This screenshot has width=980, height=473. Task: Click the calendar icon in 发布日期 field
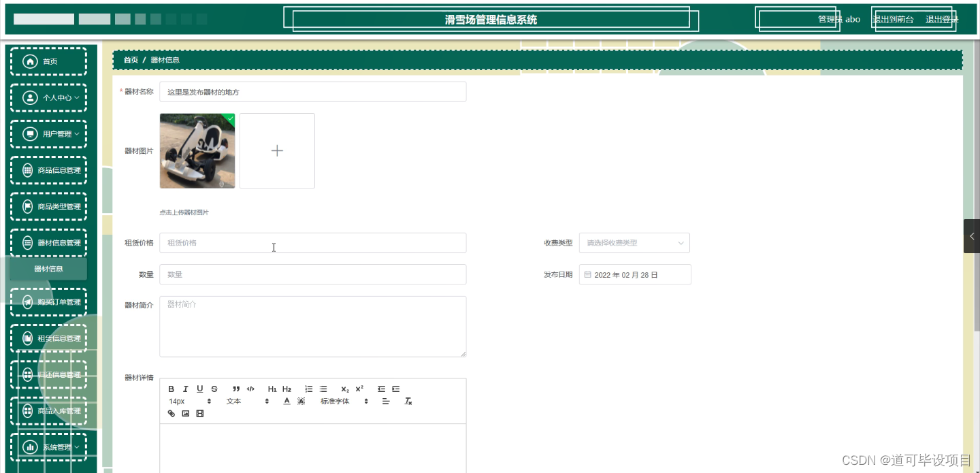588,275
